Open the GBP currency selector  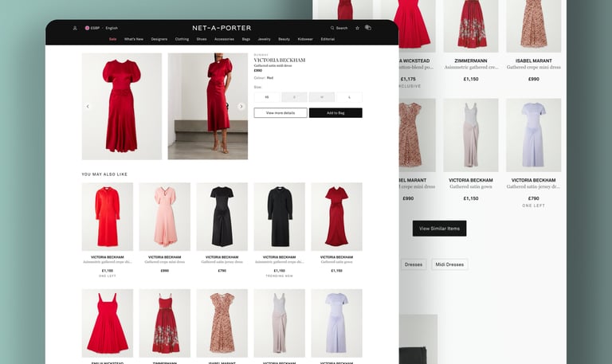pyautogui.click(x=92, y=28)
